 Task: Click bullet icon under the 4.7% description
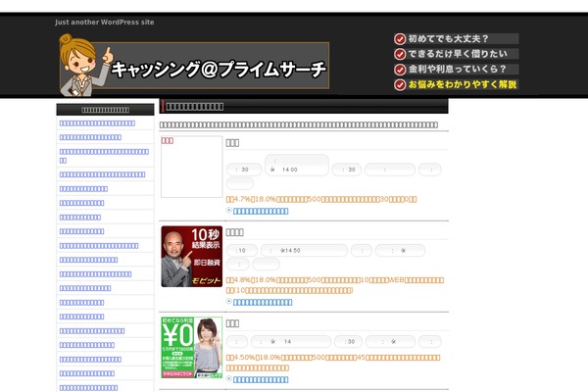tap(228, 211)
